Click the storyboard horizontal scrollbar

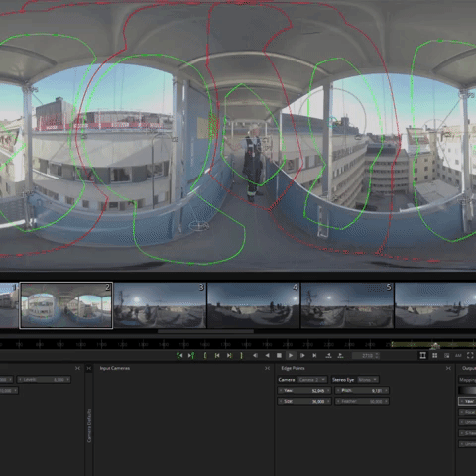click(205, 331)
